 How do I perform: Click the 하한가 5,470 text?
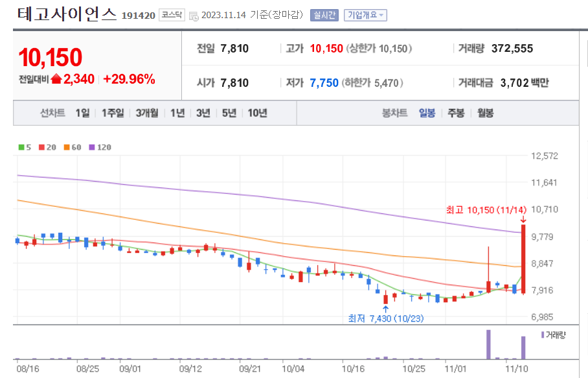(x=372, y=82)
